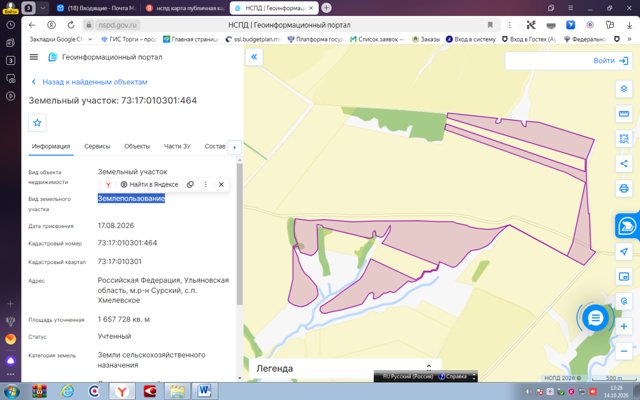Click Назад к найденным объектам link

(90, 82)
